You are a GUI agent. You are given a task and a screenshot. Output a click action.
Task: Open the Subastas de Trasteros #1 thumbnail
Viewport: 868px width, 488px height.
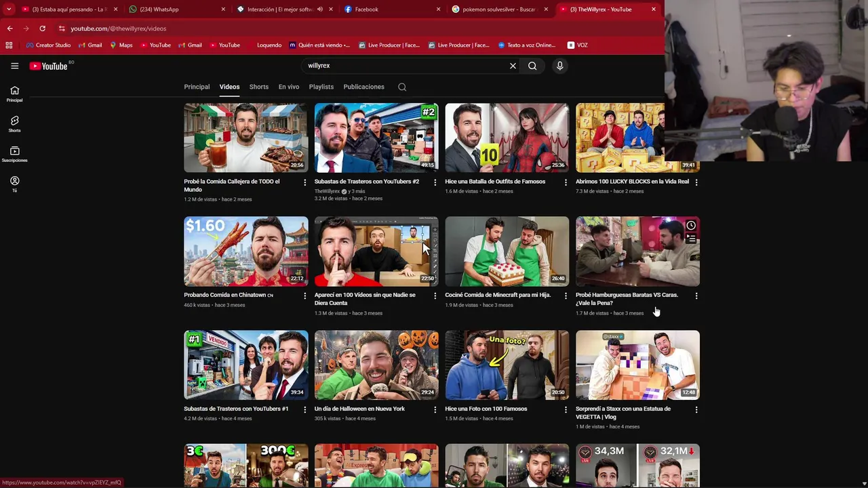coord(245,365)
